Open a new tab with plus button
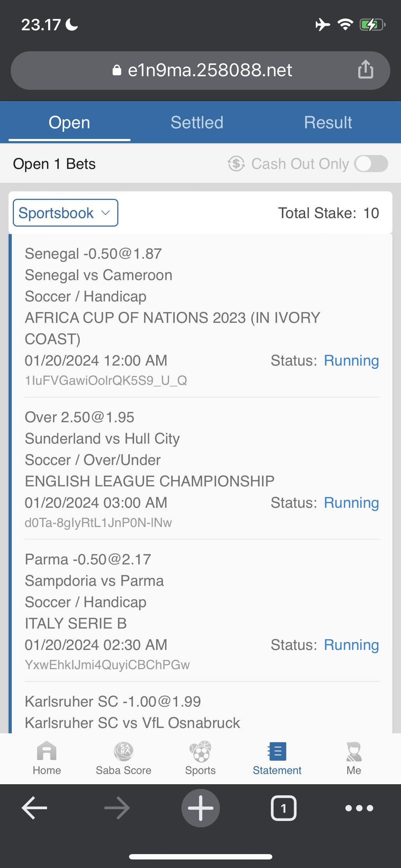The height and width of the screenshot is (868, 401). [201, 808]
